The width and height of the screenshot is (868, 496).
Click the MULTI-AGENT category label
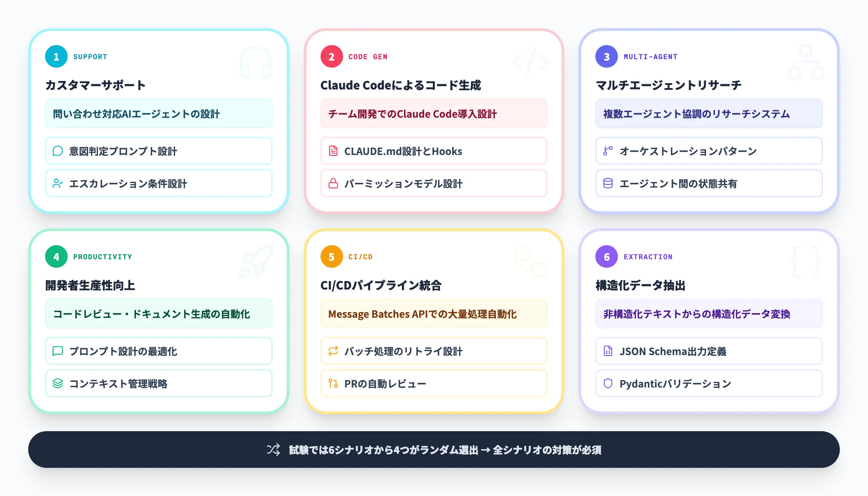[x=651, y=57]
